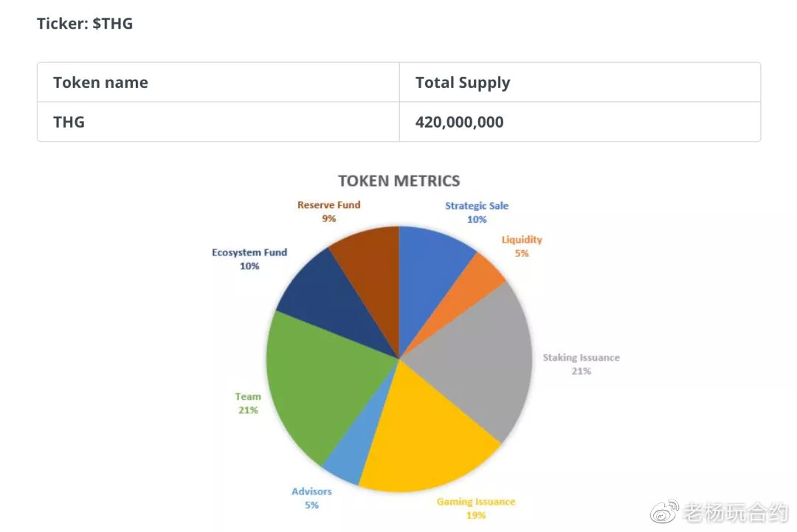Click the Weibo logo watermark icon
Image resolution: width=797 pixels, height=532 pixels.
coord(665,511)
